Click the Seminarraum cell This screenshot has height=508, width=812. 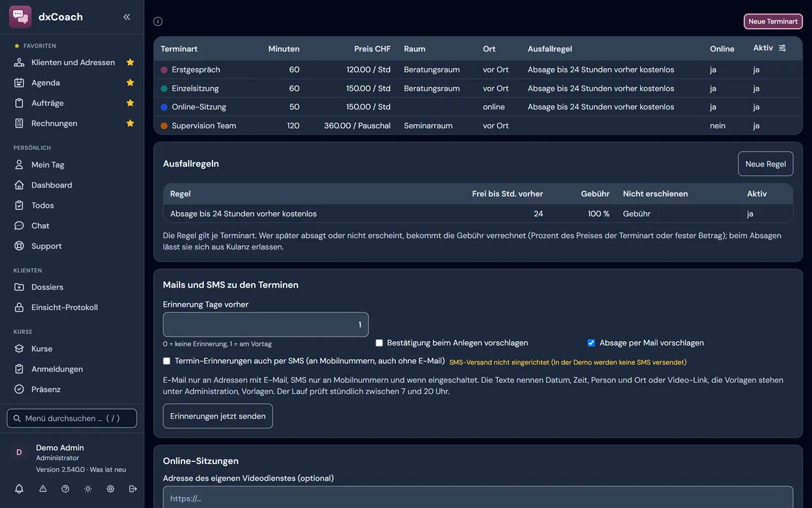(x=428, y=126)
